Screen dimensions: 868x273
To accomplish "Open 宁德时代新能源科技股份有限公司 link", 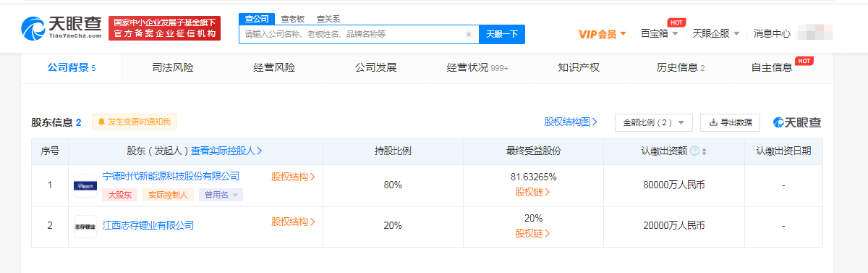I will coord(171,176).
